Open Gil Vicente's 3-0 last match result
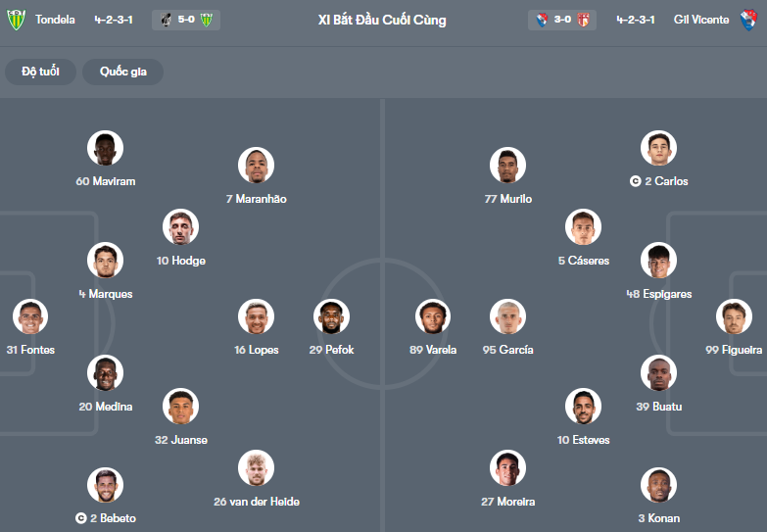Viewport: 767px width, 532px height. [564, 20]
